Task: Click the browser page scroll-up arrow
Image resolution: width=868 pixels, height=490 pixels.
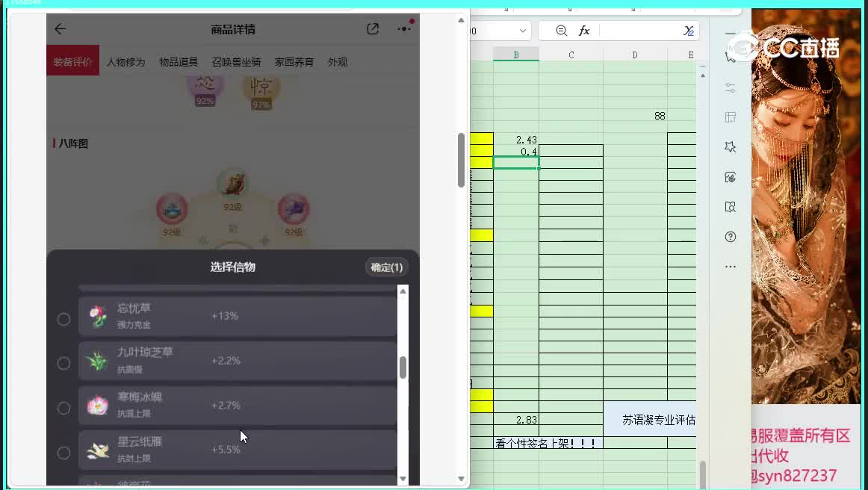Action: point(461,20)
